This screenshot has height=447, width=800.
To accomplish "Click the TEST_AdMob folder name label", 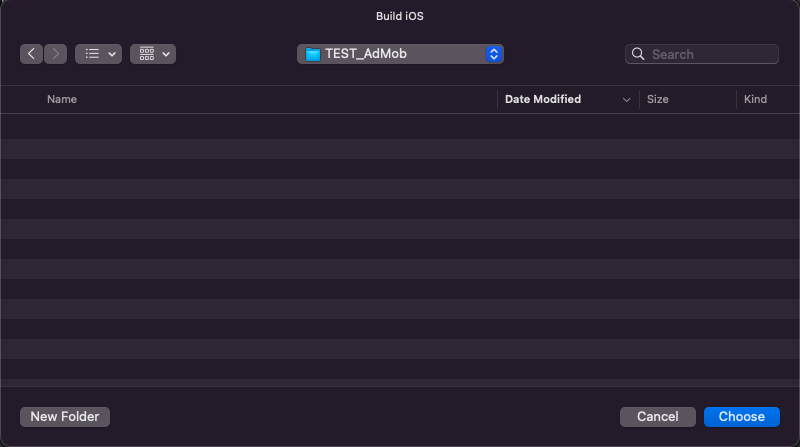I will coord(366,54).
